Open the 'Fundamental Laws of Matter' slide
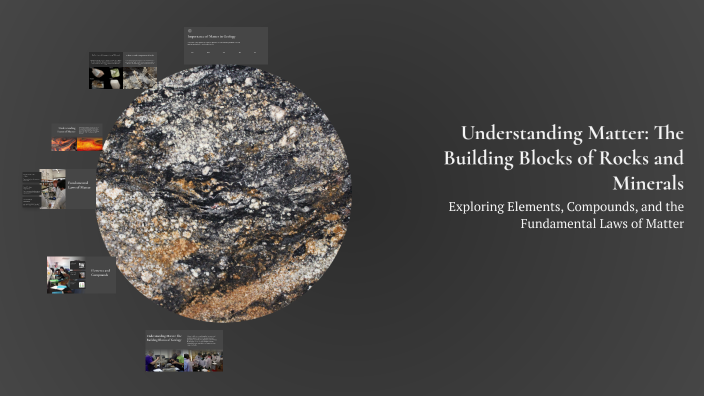Image resolution: width=704 pixels, height=396 pixels. [59, 189]
